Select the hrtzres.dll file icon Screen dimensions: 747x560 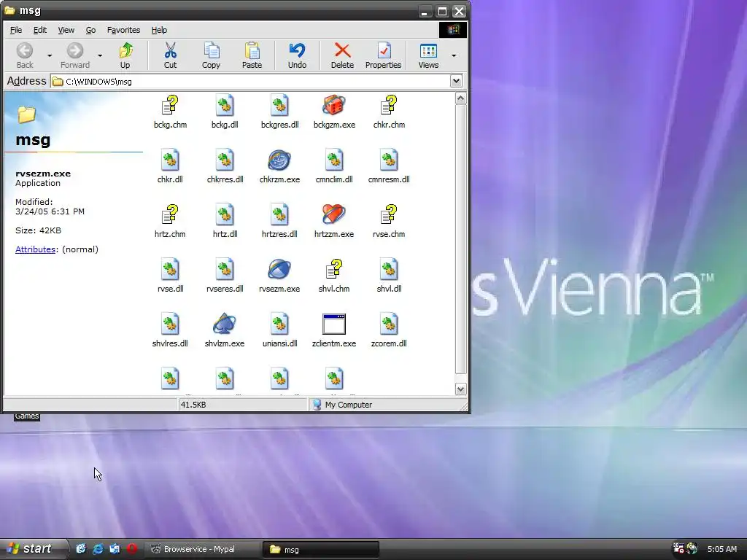coord(279,215)
